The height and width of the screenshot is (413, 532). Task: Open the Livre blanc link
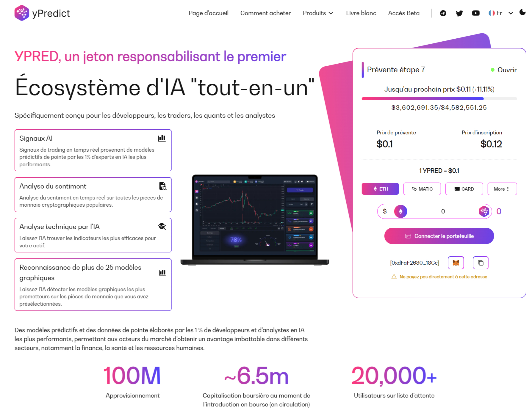tap(361, 13)
